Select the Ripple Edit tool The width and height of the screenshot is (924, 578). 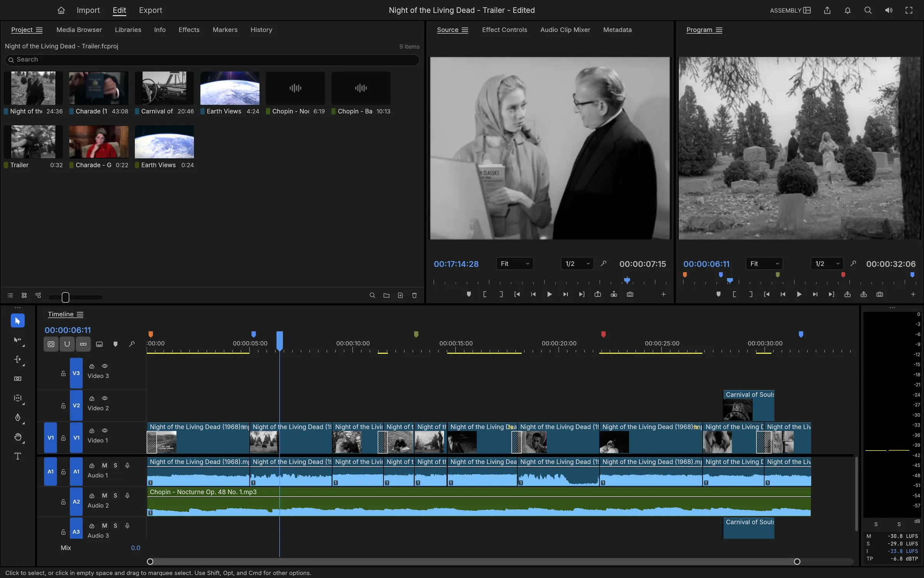point(17,360)
